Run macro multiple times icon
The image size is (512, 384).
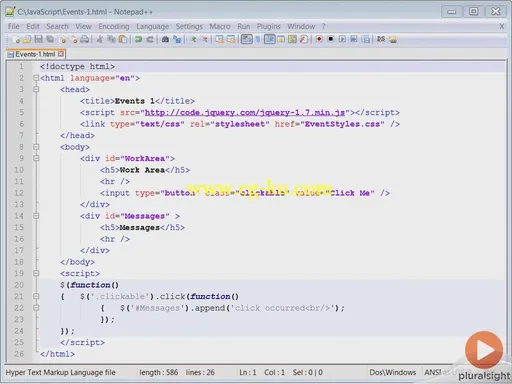point(354,39)
